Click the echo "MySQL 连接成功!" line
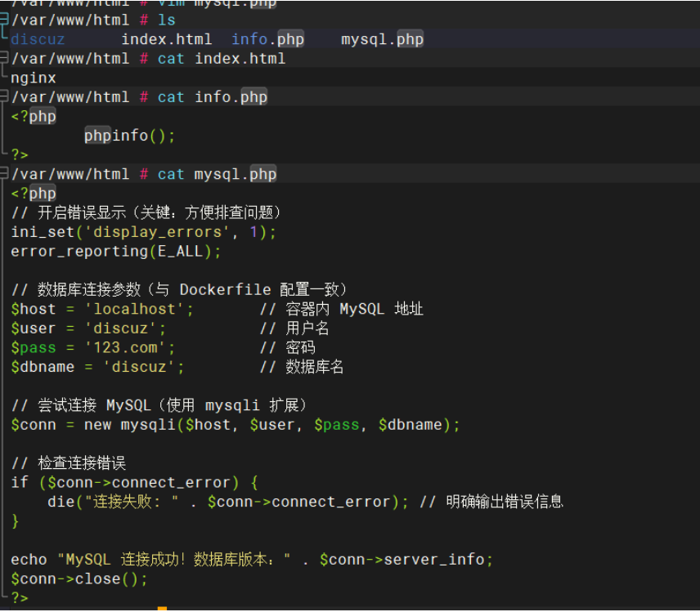Image resolution: width=700 pixels, height=612 pixels. click(252, 560)
